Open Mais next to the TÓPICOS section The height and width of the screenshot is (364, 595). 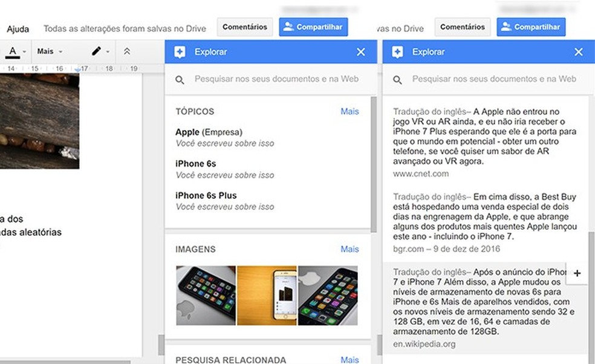350,111
